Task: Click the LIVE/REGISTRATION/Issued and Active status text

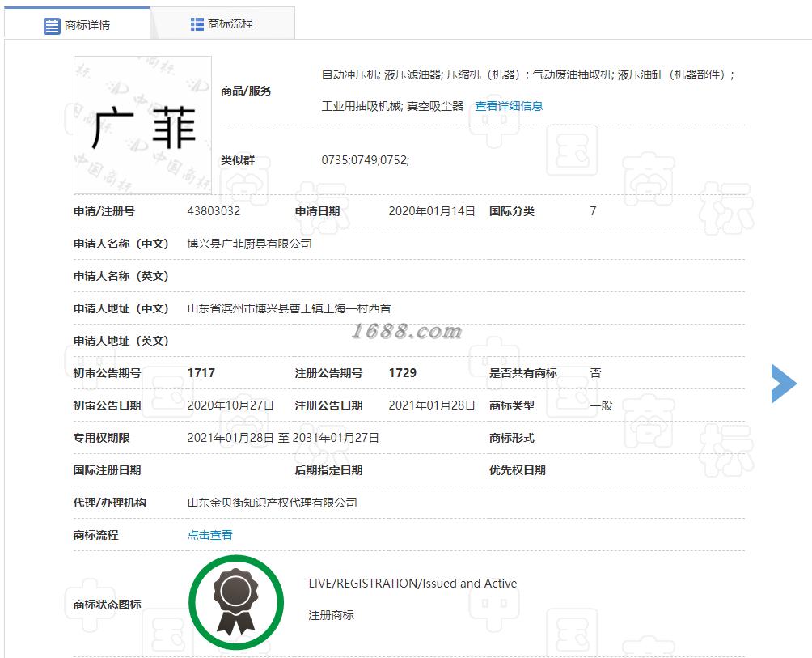Action: pos(412,584)
